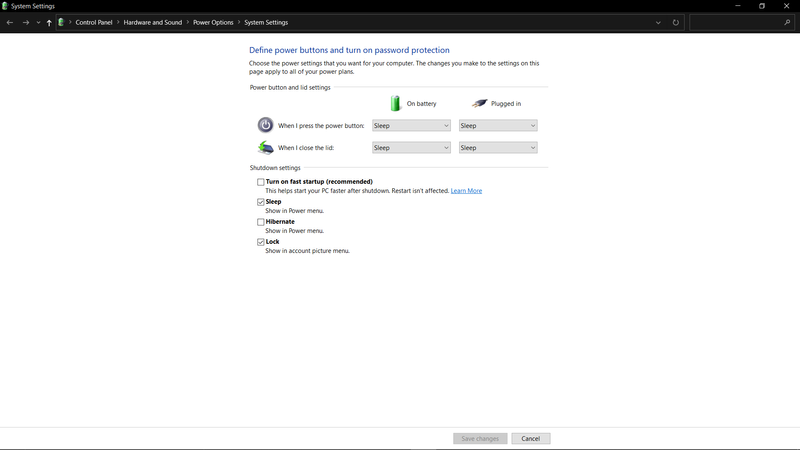Image resolution: width=800 pixels, height=450 pixels.
Task: Click the back navigation arrow
Action: click(x=10, y=22)
